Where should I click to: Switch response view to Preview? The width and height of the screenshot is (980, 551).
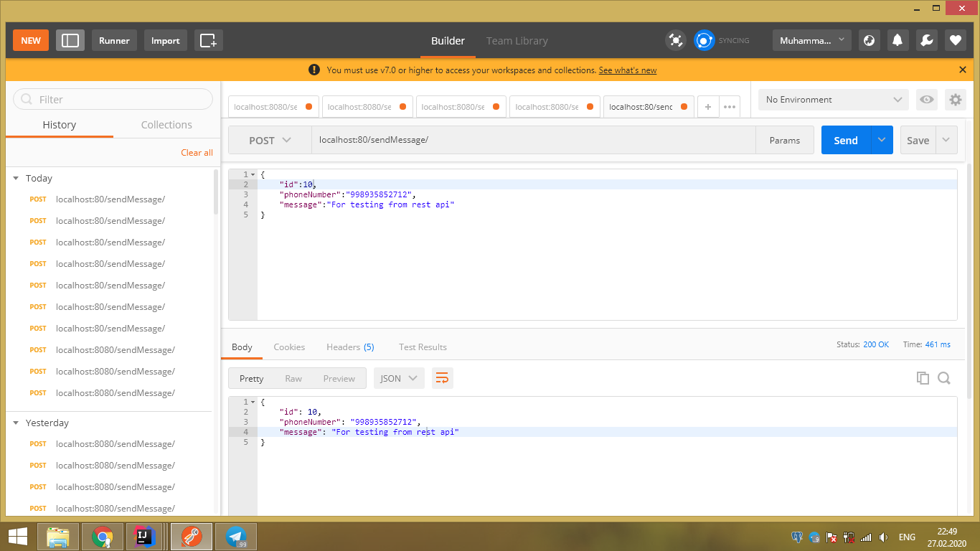pos(339,378)
